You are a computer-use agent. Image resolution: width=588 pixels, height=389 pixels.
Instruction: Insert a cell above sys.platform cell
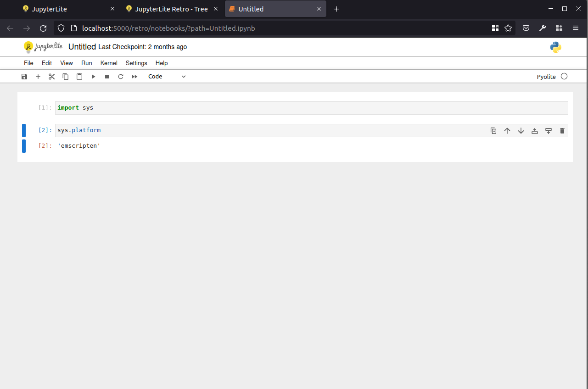[x=535, y=131]
